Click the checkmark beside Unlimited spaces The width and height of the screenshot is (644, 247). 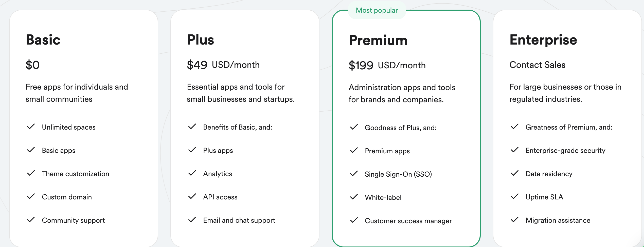[31, 127]
